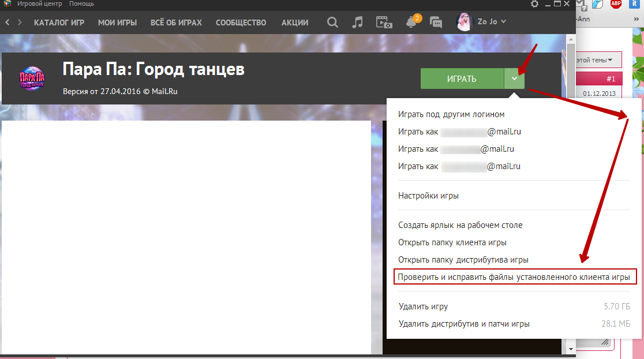Screen dimensions: 644x359
Task: Click the back navigation arrow
Action: click(x=8, y=23)
